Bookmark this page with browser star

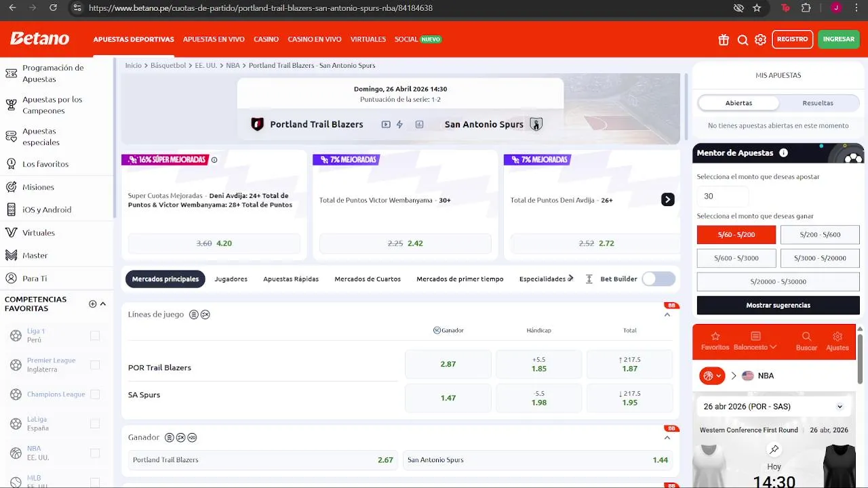coord(757,8)
